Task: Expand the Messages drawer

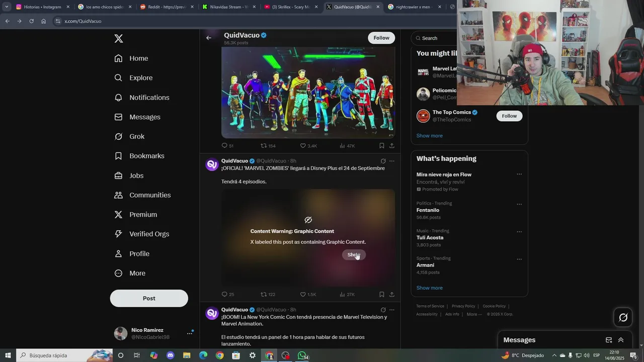Action: pyautogui.click(x=621, y=340)
